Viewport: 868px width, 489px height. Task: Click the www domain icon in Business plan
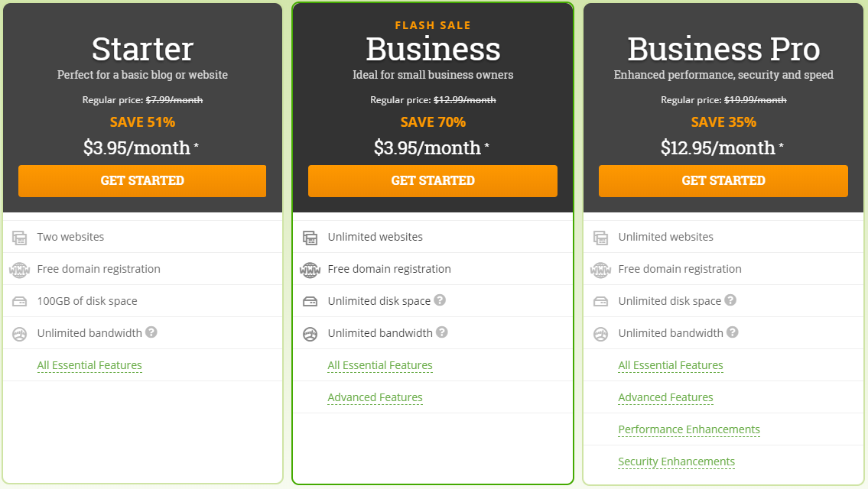pos(310,270)
